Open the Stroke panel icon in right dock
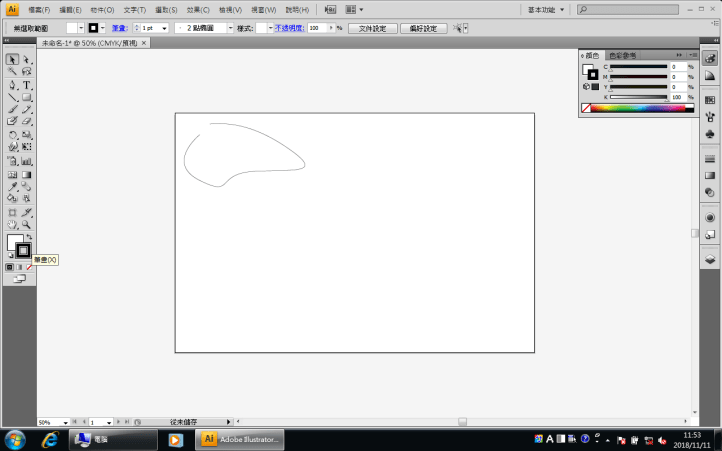 point(709,159)
